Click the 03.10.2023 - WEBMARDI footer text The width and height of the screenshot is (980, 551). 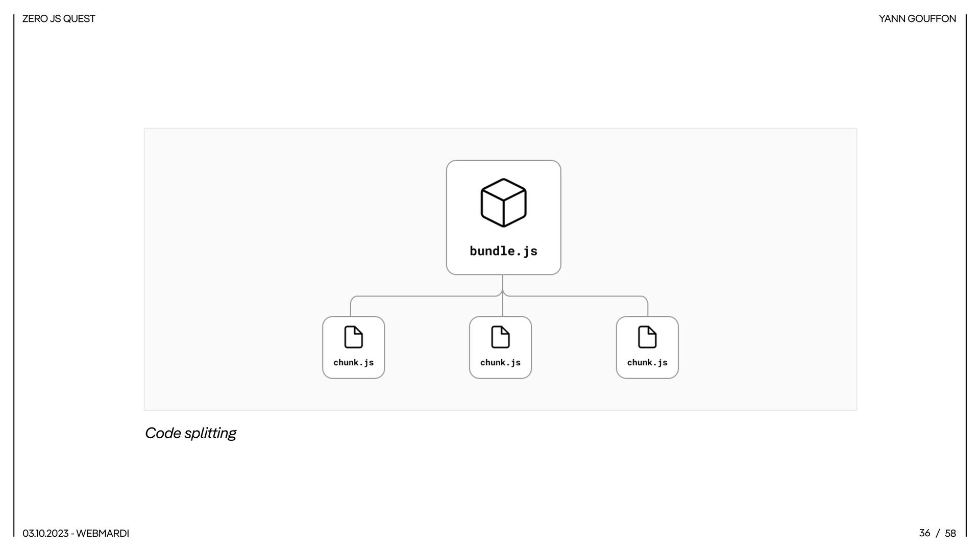(76, 534)
